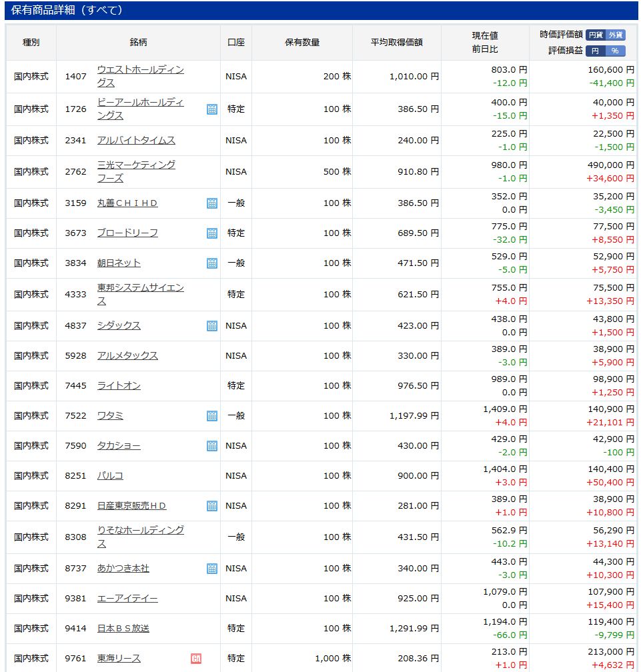The image size is (641, 672).
Task: Click the 208.36 円 average cost
Action: click(418, 658)
